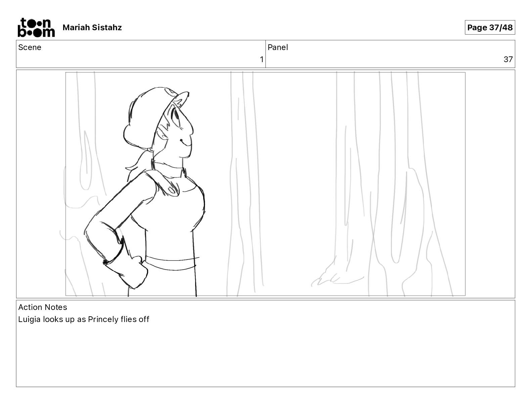Click the storyboard panel drawing of Luigia
Viewport: 532px width, 411px height.
[265, 184]
